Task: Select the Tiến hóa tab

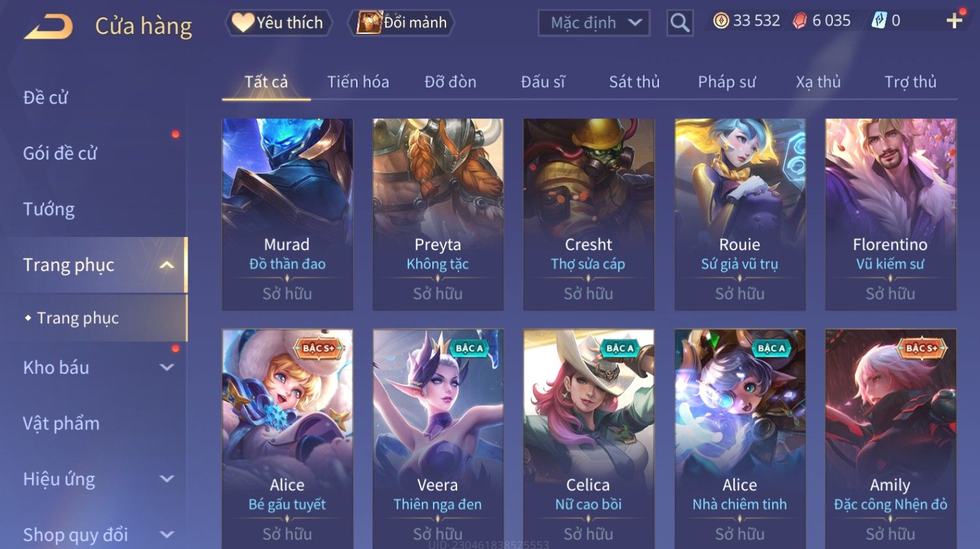Action: coord(358,82)
